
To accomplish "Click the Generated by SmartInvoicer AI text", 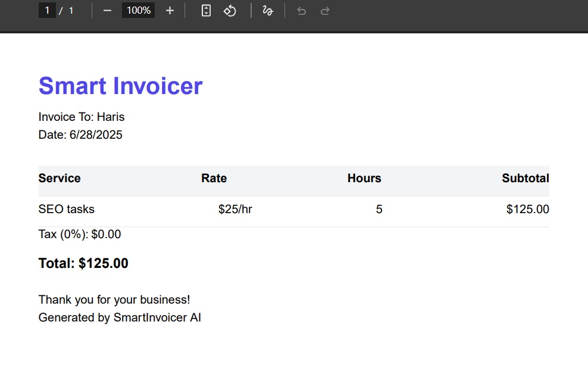I will (x=120, y=318).
